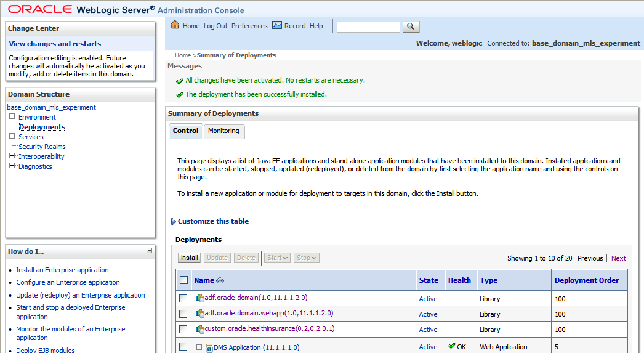Open Install an Enterprise application help
The height and width of the screenshot is (353, 644).
coord(62,270)
